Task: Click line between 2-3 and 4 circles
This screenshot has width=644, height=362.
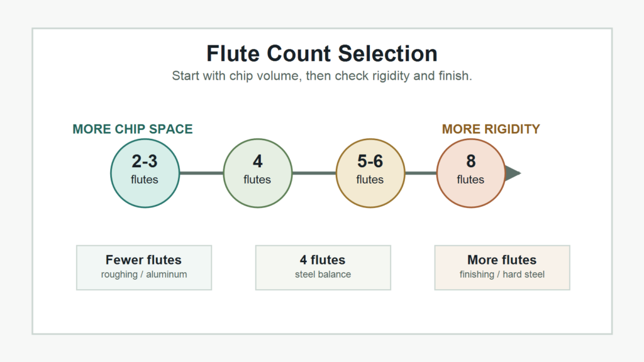Action: click(x=201, y=173)
